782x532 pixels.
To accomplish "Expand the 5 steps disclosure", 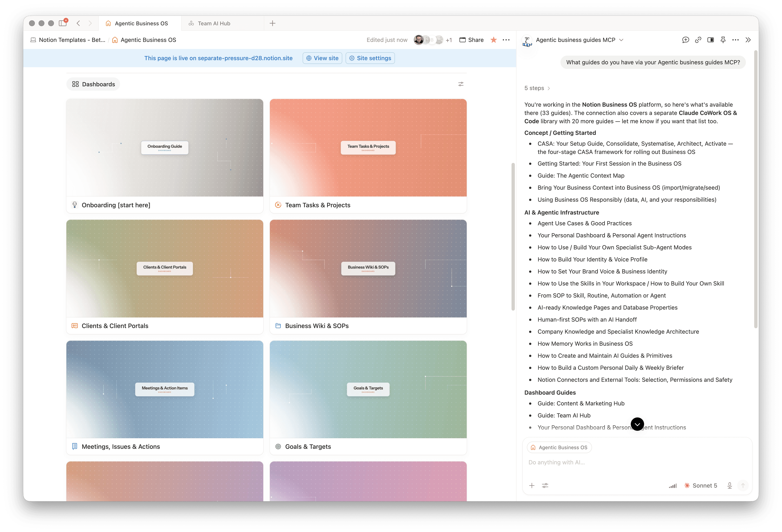I will click(537, 88).
